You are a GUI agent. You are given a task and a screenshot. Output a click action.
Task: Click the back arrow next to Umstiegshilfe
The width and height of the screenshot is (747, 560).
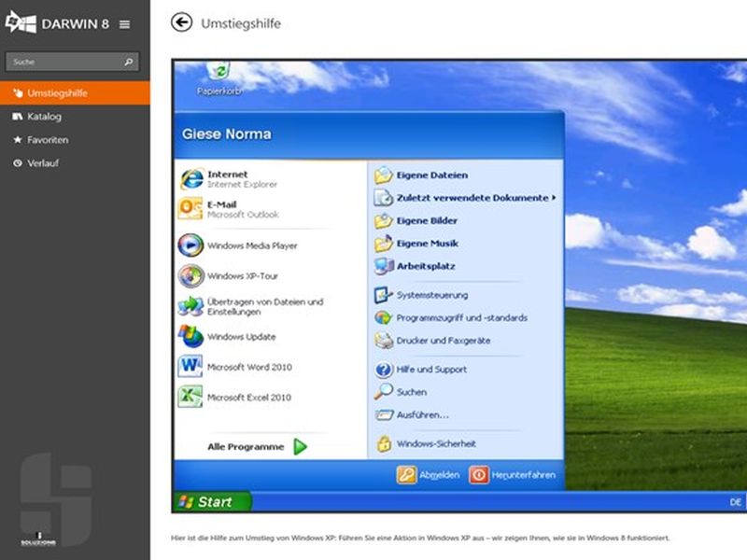coord(181,22)
